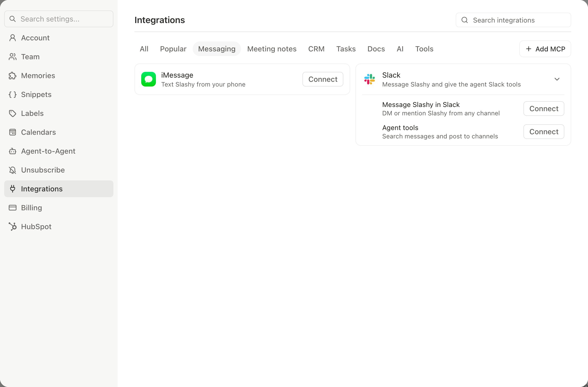Click the Account person icon in sidebar
The image size is (588, 387).
tap(13, 38)
